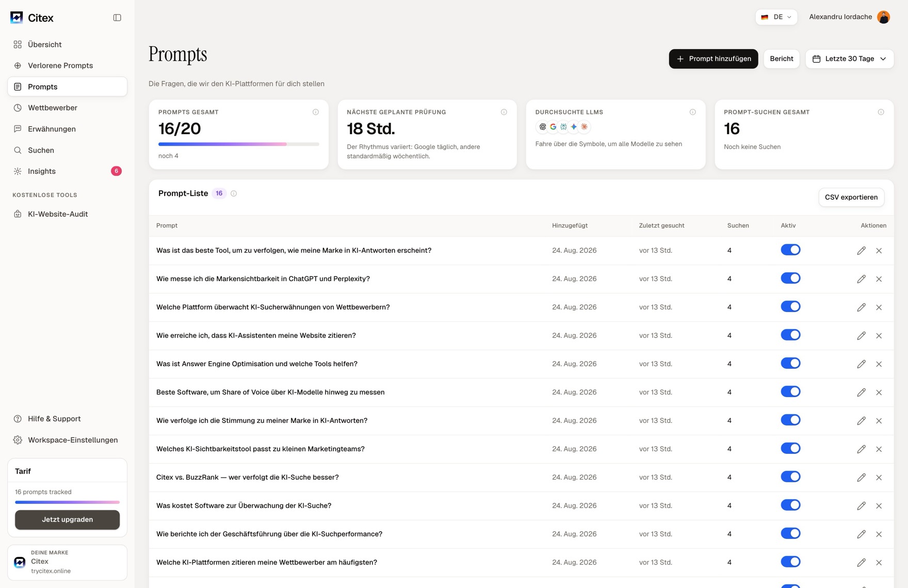Click info icon next to Prompt-Liste heading
908x588 pixels.
[x=234, y=193]
